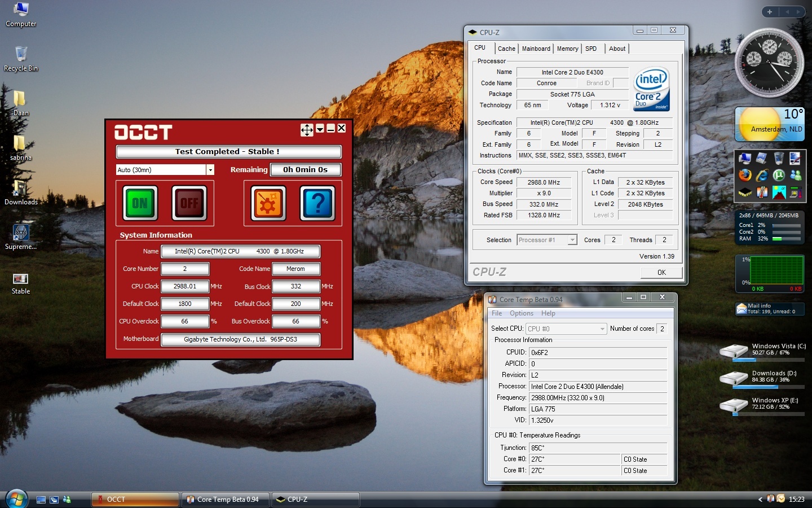Screen dimensions: 812x508
Task: Click network traffic graph gadget
Action: coord(770,274)
